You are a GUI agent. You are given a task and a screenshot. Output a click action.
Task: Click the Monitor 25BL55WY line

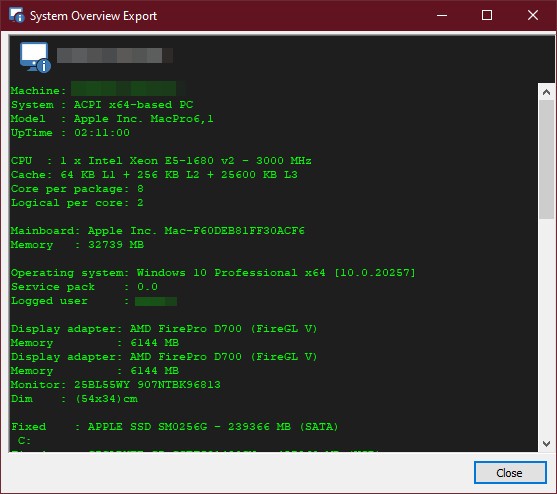coord(115,385)
